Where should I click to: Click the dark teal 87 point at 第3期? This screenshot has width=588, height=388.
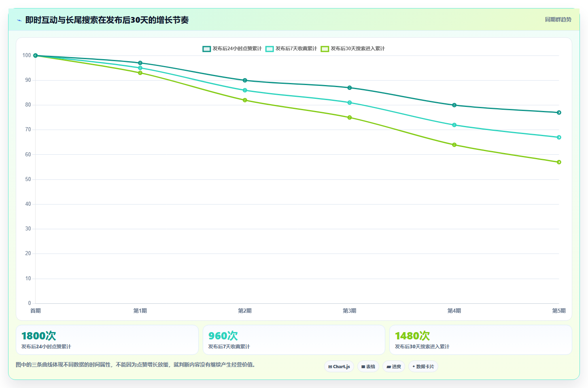[x=350, y=88]
